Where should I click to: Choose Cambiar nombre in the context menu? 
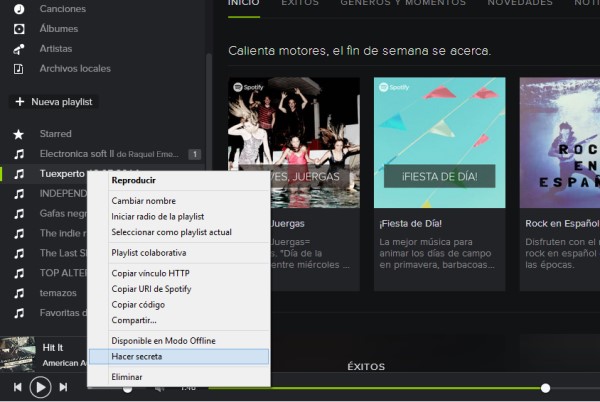pyautogui.click(x=179, y=201)
